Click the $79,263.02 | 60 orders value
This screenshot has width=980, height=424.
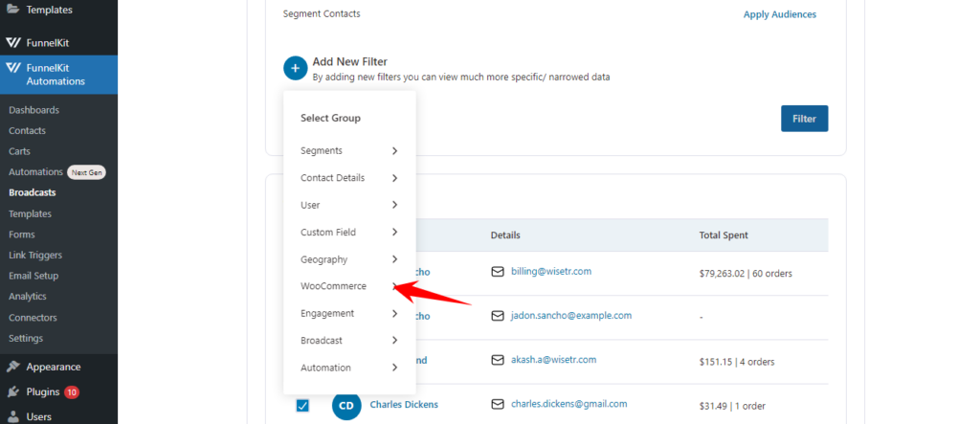coord(746,274)
